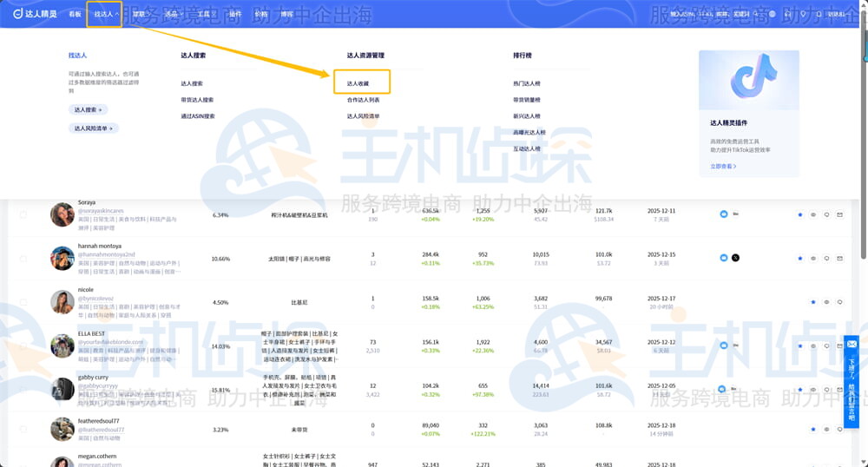This screenshot has width=868, height=467.
Task: Click eye view icon for featheredsoul77
Action: pyautogui.click(x=826, y=429)
